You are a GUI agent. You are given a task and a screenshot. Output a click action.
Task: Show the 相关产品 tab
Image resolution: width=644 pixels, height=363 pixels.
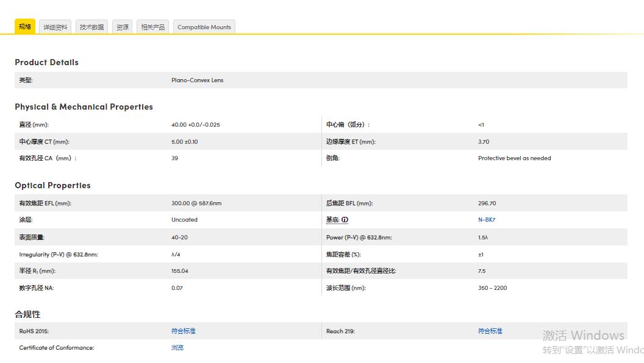152,27
